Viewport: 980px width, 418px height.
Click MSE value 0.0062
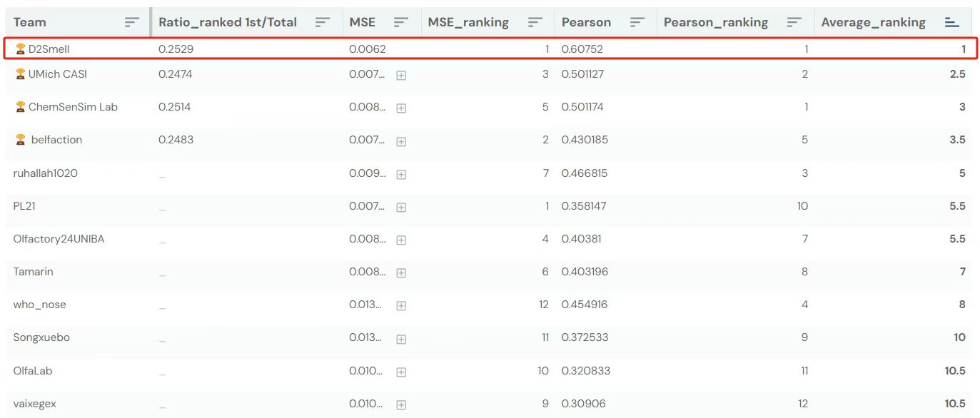coord(368,49)
